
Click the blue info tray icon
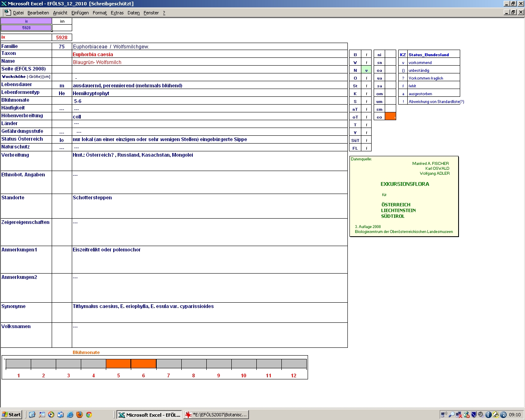488,415
